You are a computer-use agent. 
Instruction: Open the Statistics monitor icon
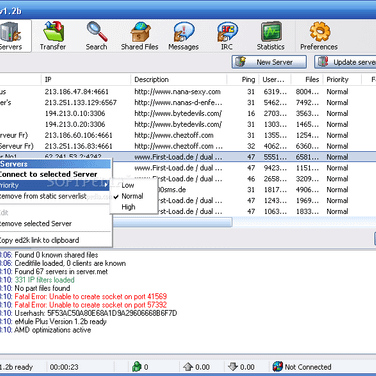[271, 36]
